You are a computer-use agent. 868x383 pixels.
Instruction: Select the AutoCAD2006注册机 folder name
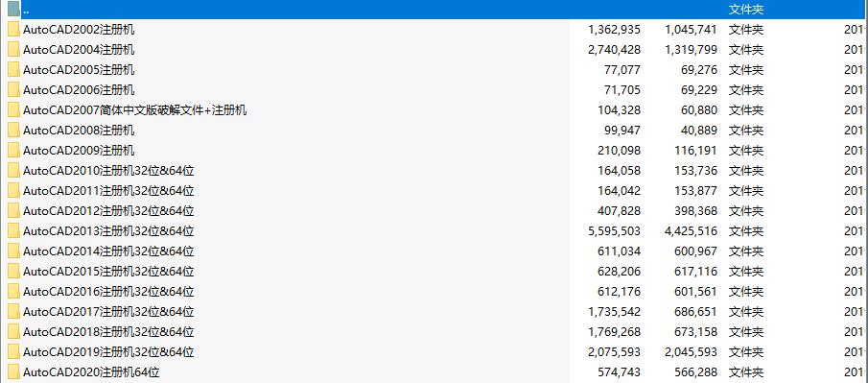79,90
